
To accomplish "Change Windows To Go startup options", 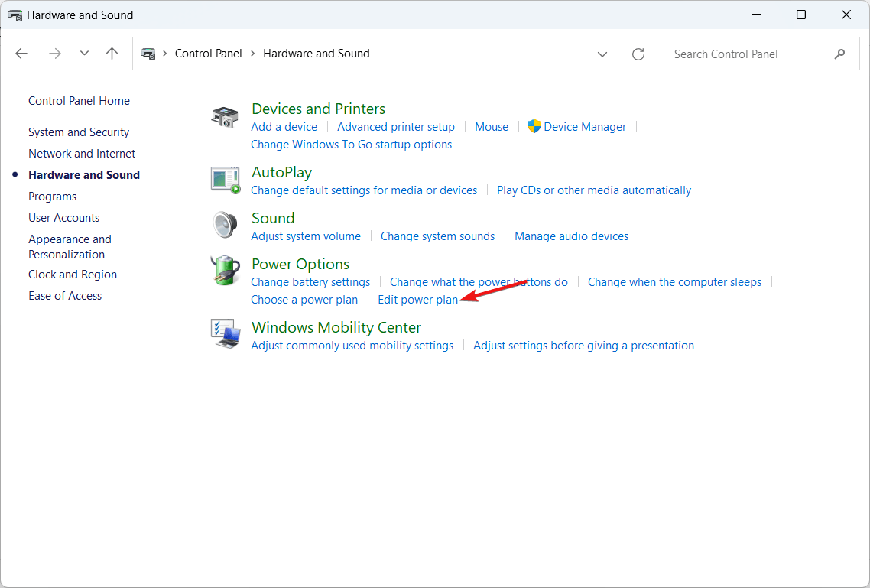I will (351, 145).
